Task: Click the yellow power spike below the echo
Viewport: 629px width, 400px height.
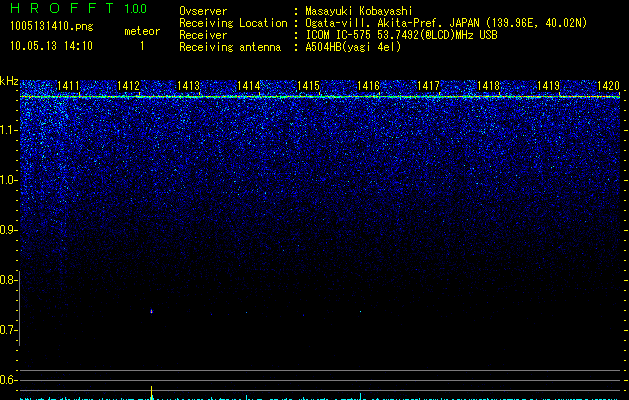Action: coord(151,392)
